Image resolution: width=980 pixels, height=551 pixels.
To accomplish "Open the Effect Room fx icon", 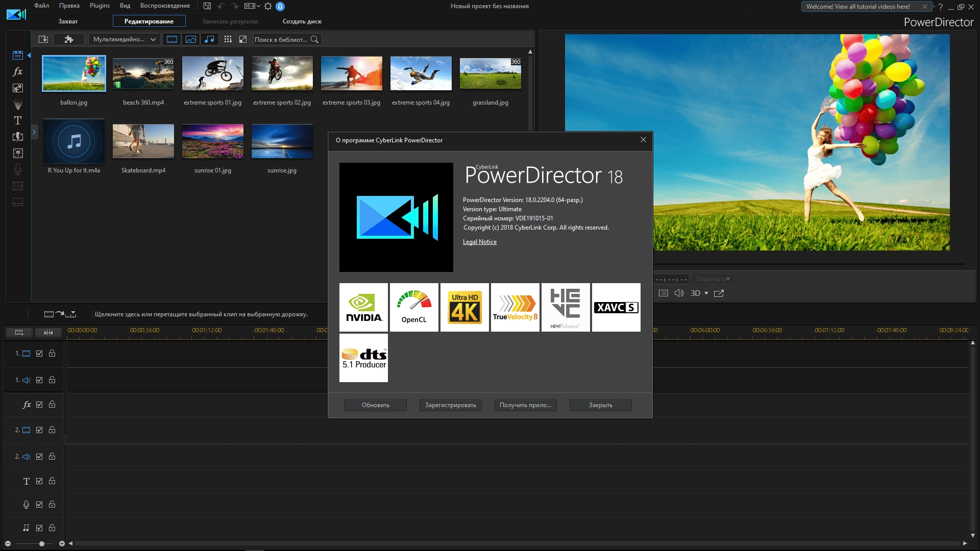I will 18,71.
